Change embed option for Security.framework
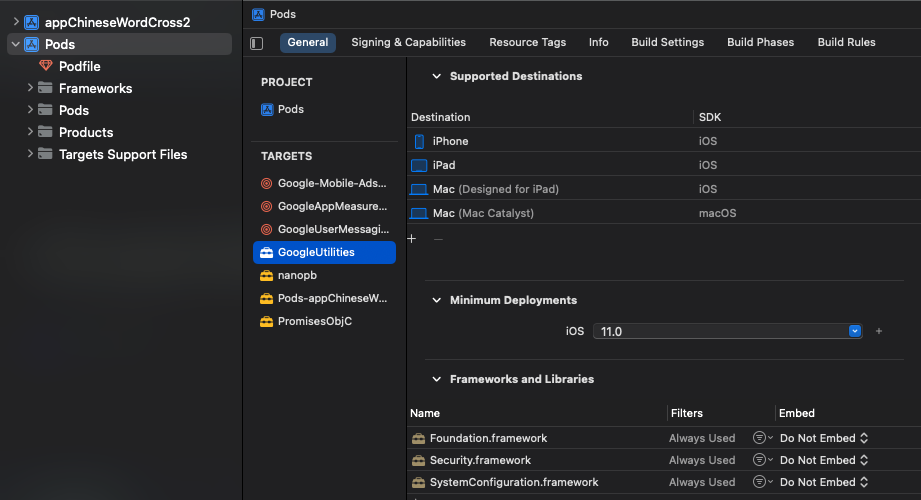 tap(824, 460)
